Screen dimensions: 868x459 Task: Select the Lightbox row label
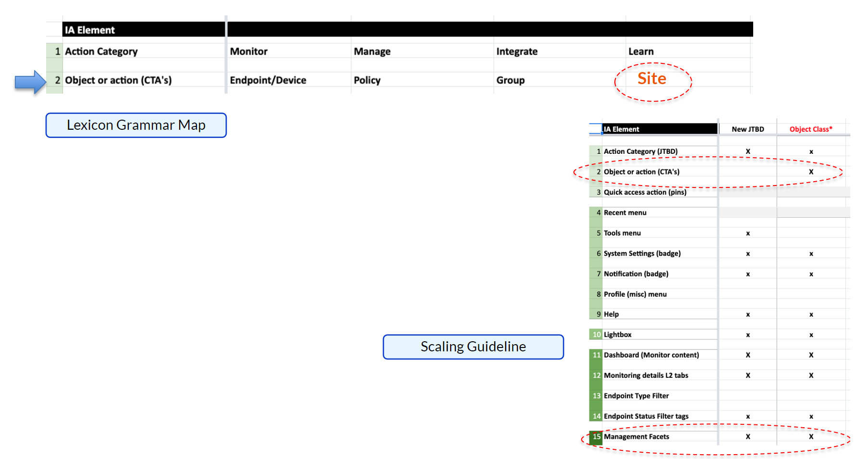(x=617, y=335)
